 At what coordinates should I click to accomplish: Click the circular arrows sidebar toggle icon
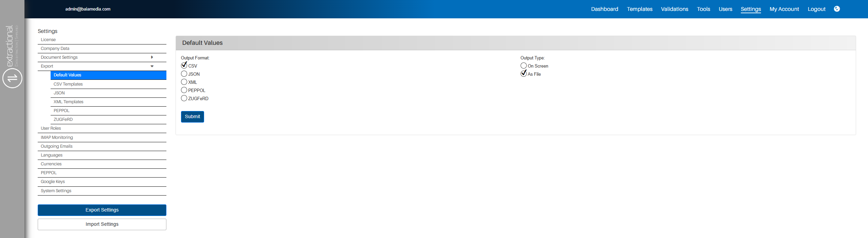[x=12, y=78]
